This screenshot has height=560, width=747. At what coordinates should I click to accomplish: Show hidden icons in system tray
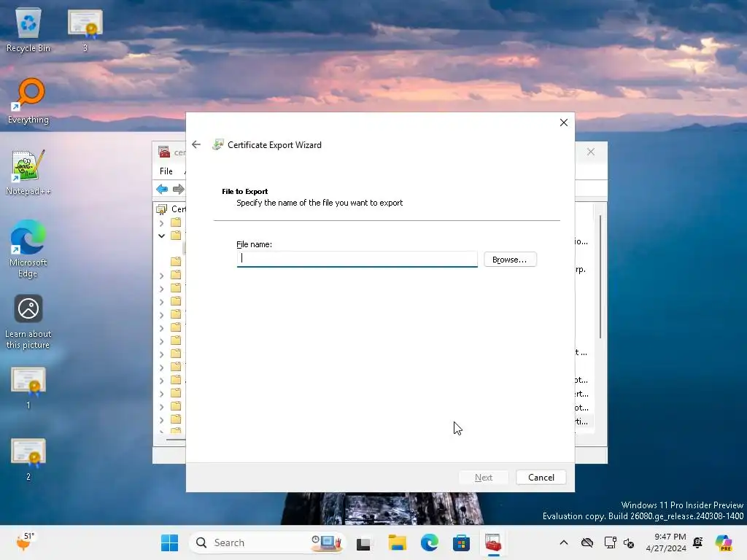point(564,542)
